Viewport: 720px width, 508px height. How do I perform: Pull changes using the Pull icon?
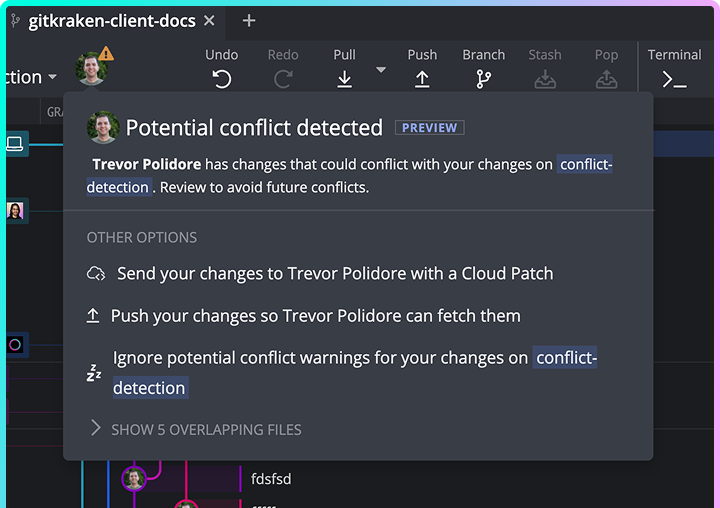[x=344, y=79]
